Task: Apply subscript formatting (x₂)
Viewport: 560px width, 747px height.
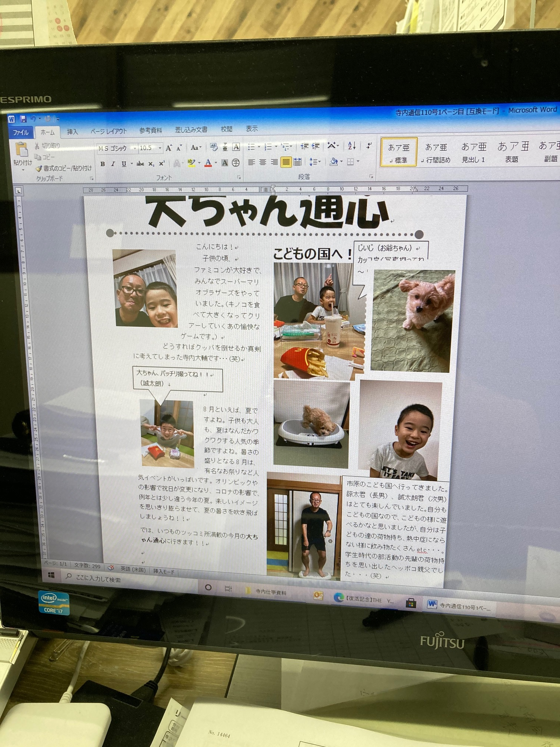Action: 151,163
